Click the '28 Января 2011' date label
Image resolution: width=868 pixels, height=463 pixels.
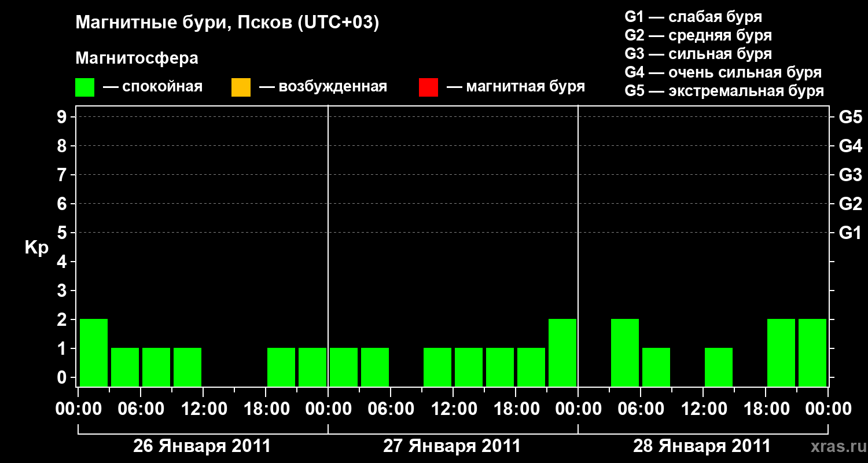[702, 446]
